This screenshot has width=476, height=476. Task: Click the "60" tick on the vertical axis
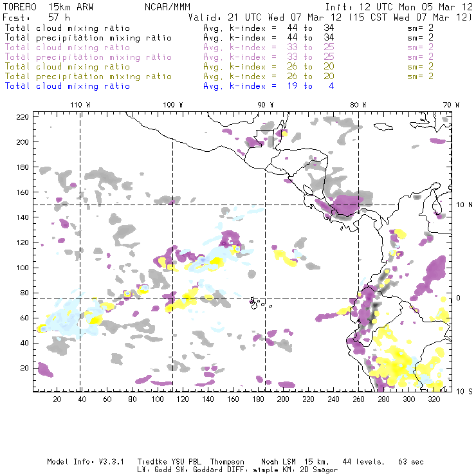tap(24, 318)
